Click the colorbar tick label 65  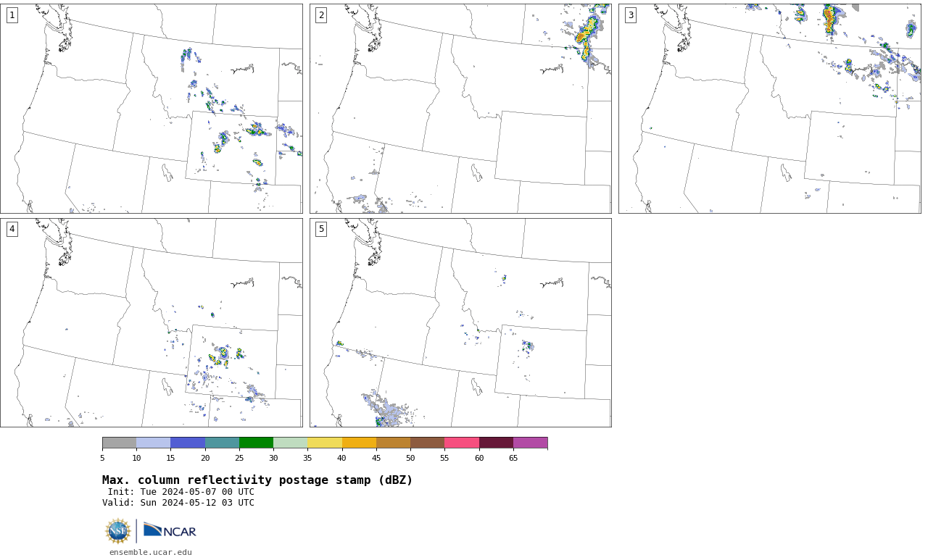click(x=513, y=458)
